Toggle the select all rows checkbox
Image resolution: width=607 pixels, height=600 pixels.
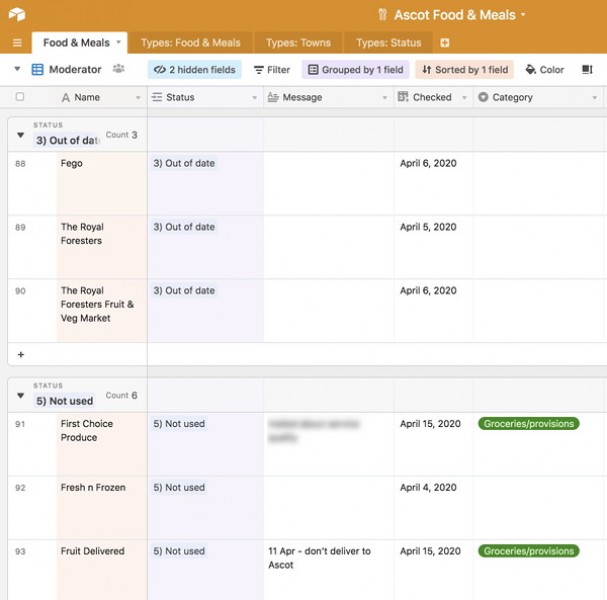20,97
